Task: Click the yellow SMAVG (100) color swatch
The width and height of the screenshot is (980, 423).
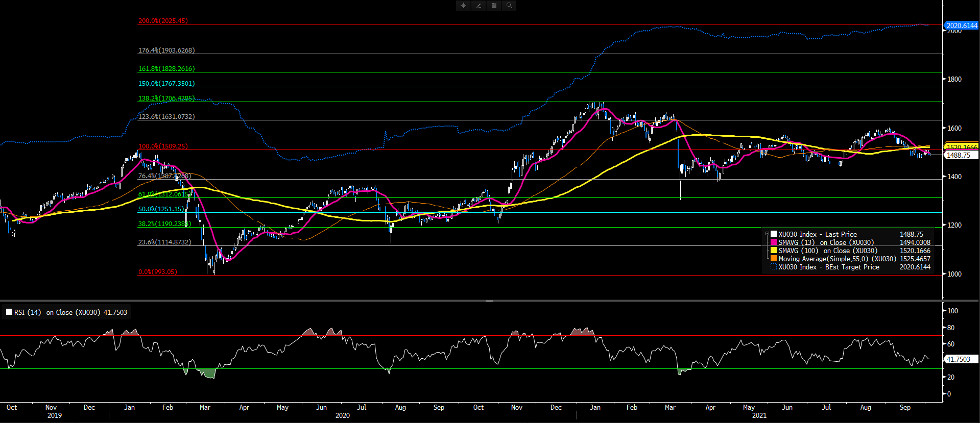Action: click(x=774, y=251)
